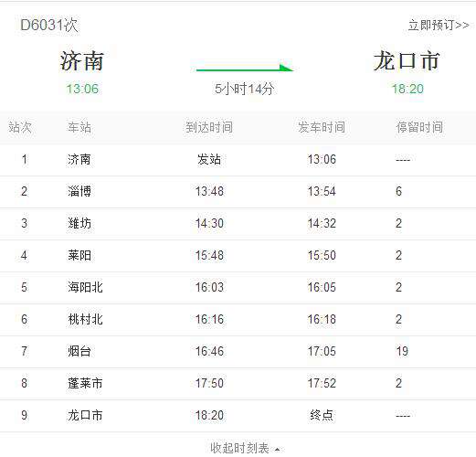476x457 pixels.
Task: Click the 发车时间 column header
Action: click(322, 127)
